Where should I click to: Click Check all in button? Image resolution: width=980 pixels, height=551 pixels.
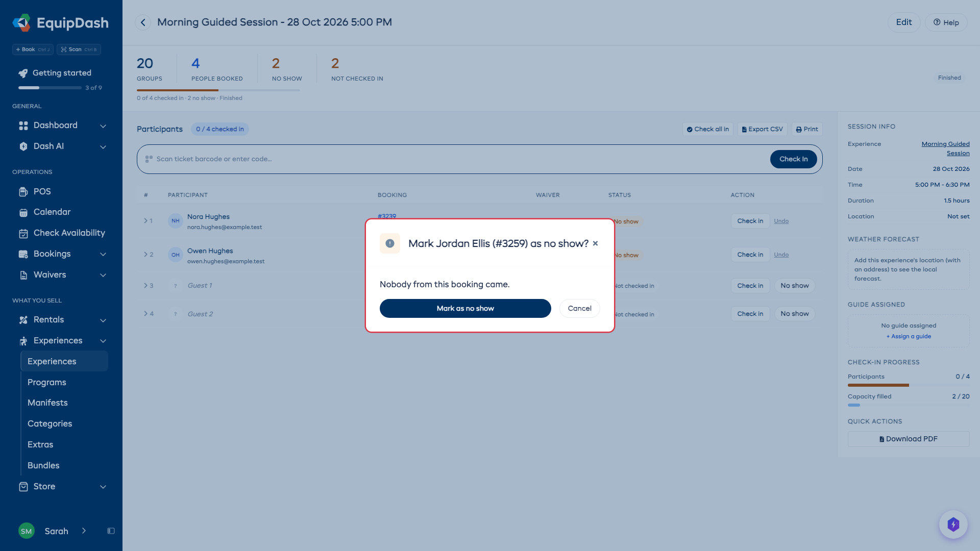coord(707,129)
